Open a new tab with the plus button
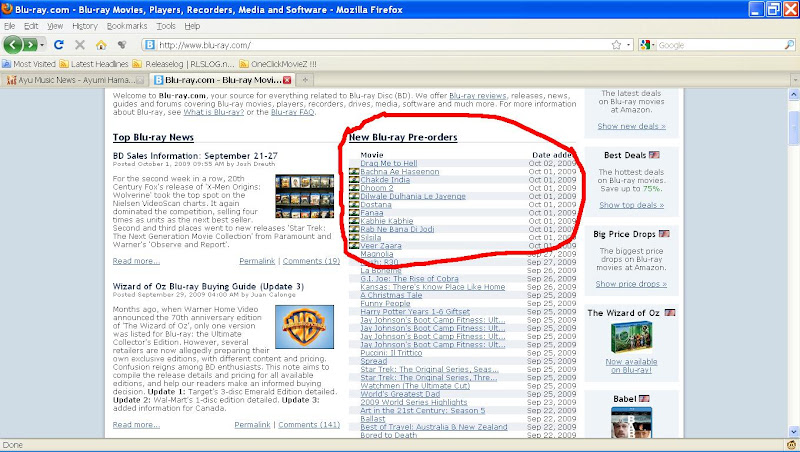The height and width of the screenshot is (452, 800). (305, 80)
